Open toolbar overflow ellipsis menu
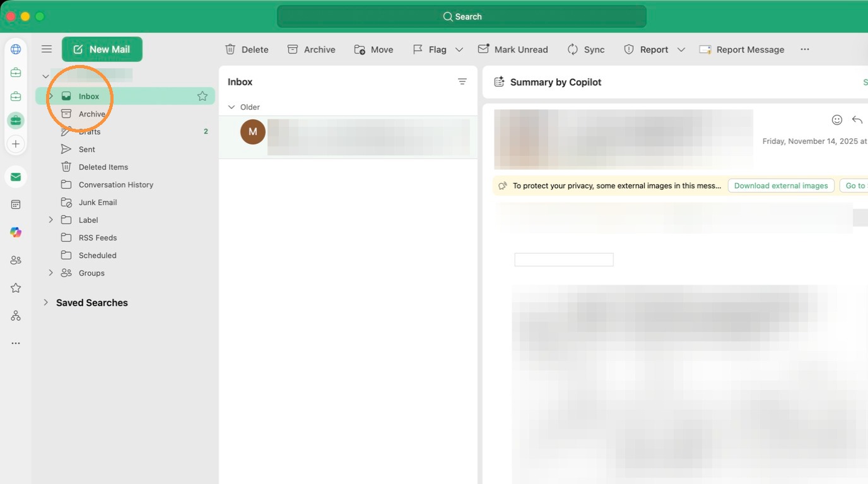 click(x=805, y=49)
